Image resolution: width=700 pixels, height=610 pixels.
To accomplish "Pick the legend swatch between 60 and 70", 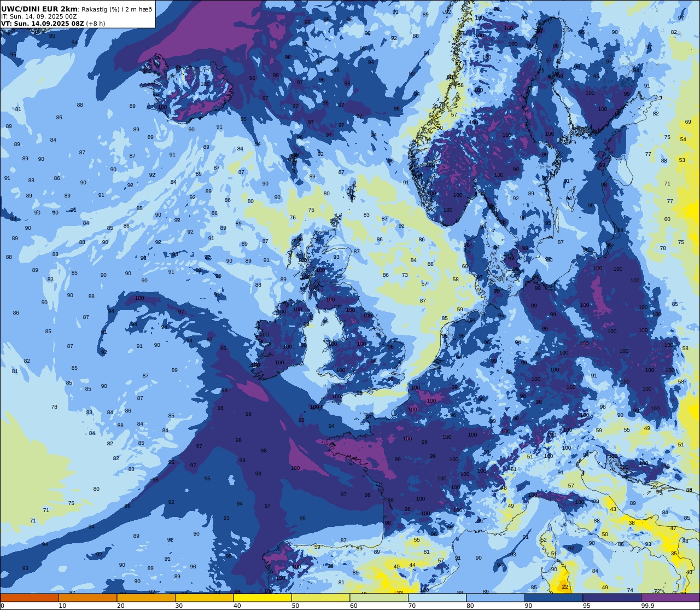I will (379, 597).
